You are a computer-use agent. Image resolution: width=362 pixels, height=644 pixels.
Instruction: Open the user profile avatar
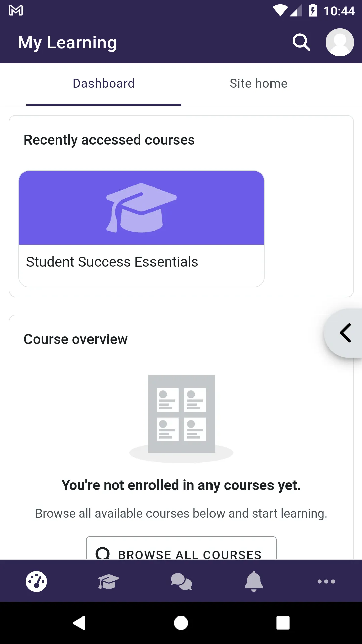point(340,42)
